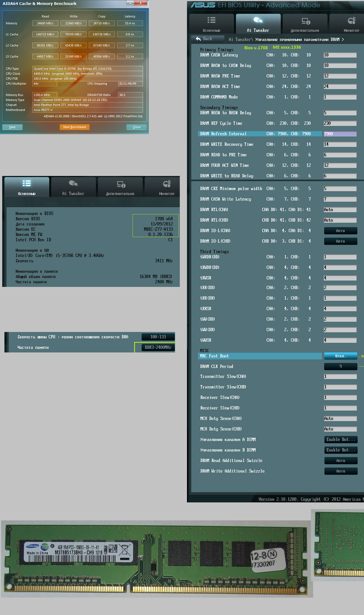This screenshot has height=615, width=364.
Task: Click the Монитор icon in lower-left BIOS panel
Action: [x=167, y=183]
